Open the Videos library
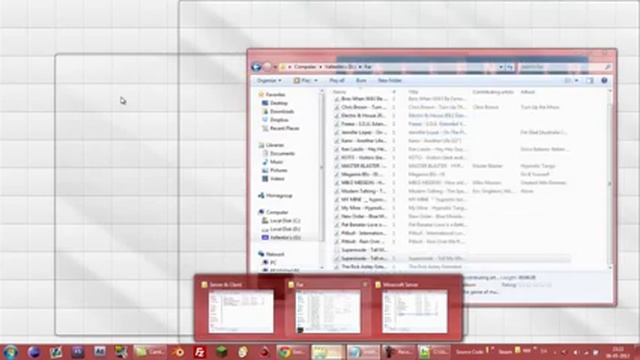 pyautogui.click(x=277, y=179)
